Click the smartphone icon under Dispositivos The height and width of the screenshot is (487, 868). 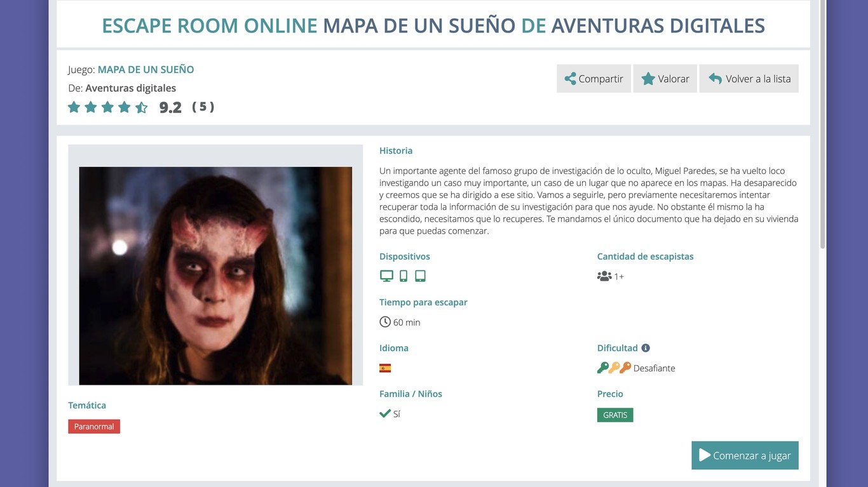(x=403, y=276)
